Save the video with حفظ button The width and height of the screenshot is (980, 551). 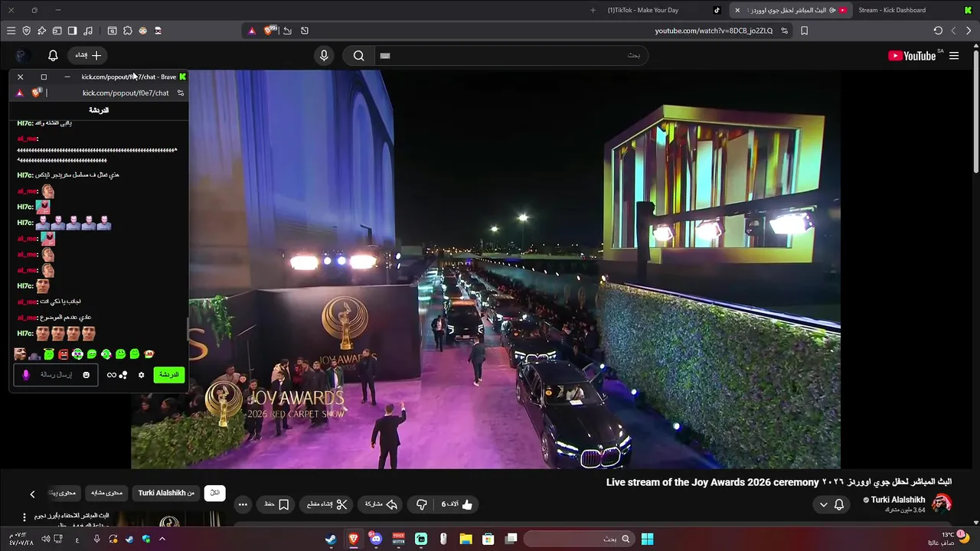pos(277,504)
